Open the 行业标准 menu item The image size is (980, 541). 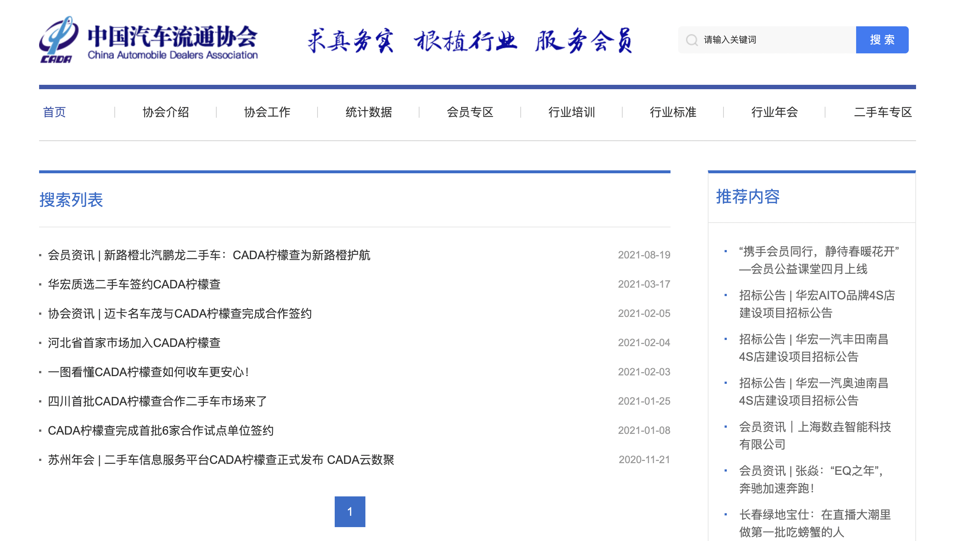click(x=673, y=112)
